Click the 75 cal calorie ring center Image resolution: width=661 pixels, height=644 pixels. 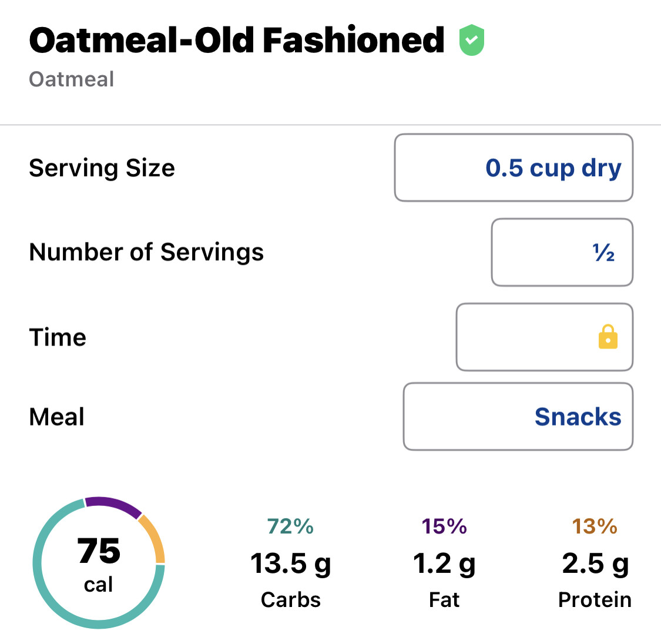tap(99, 563)
